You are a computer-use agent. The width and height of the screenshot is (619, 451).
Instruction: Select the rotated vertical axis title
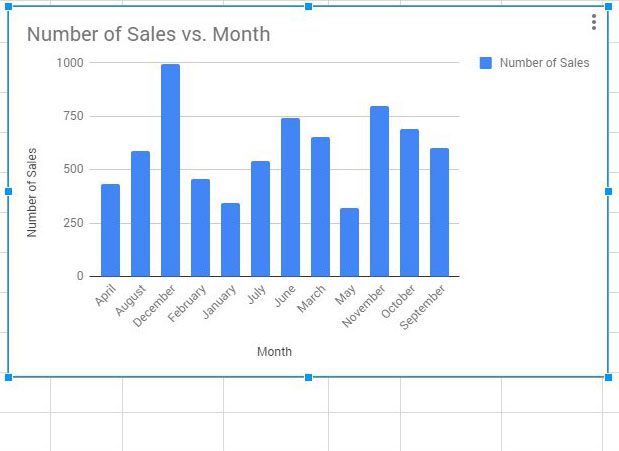coord(32,192)
